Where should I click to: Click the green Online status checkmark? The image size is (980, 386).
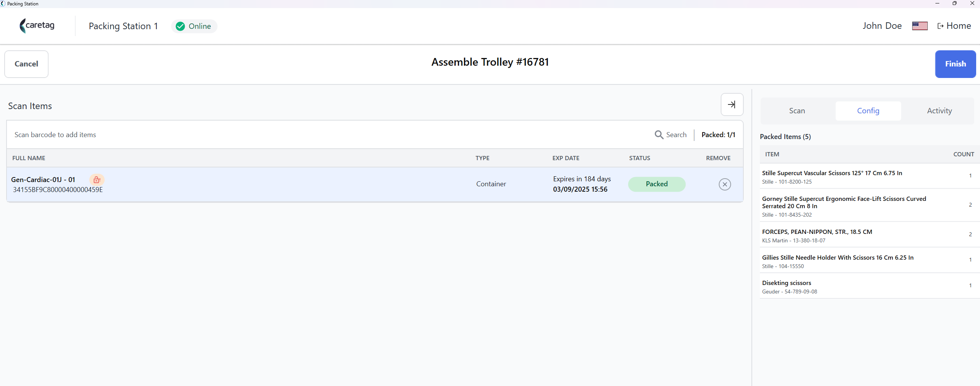point(180,26)
